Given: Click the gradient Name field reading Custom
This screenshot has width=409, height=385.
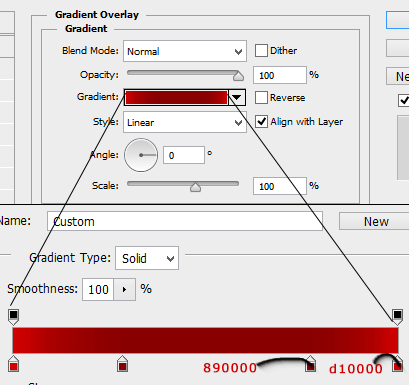Looking at the screenshot, I should pos(185,221).
